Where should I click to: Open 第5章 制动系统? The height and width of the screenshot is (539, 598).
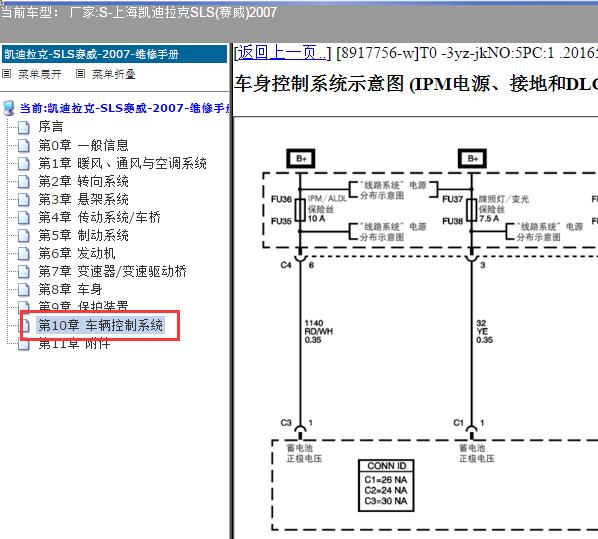click(84, 235)
